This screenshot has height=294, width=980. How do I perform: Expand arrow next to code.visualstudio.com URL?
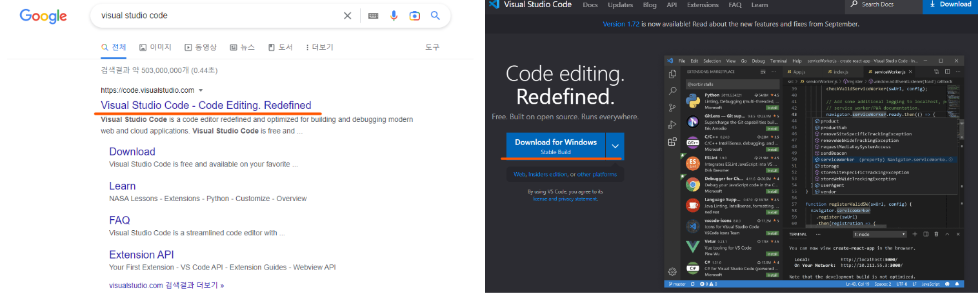pyautogui.click(x=201, y=90)
